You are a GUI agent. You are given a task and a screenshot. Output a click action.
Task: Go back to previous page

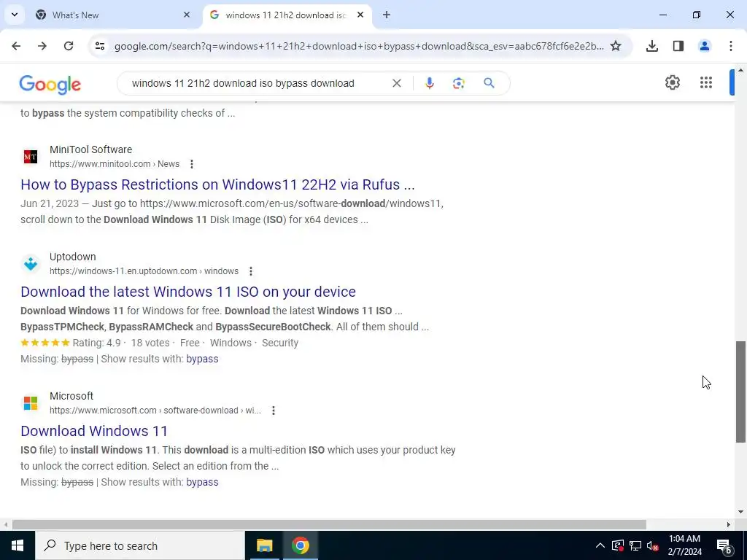point(16,46)
